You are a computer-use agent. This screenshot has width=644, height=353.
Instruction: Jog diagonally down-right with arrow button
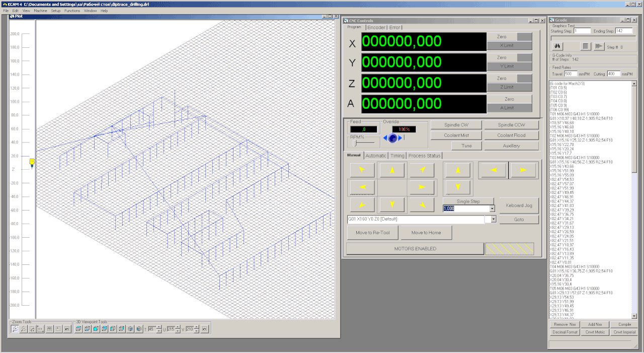[x=422, y=204]
